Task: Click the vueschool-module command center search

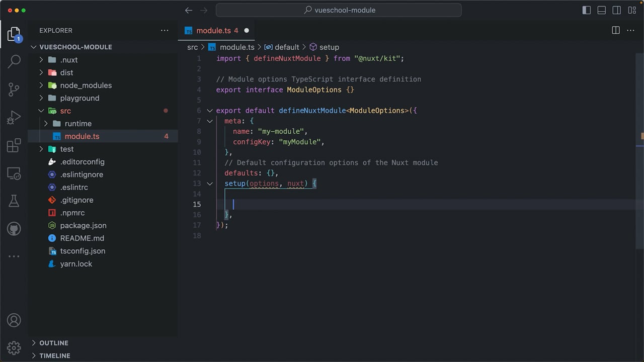Action: click(339, 10)
